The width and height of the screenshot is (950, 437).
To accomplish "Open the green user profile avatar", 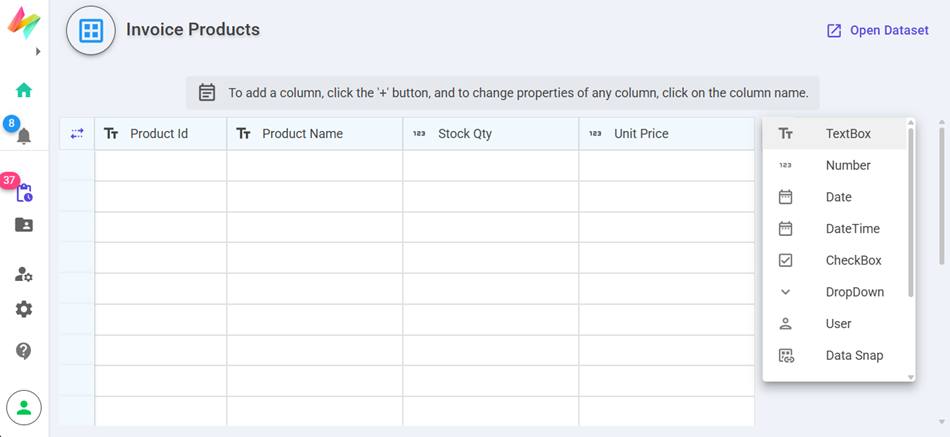I will (x=24, y=407).
